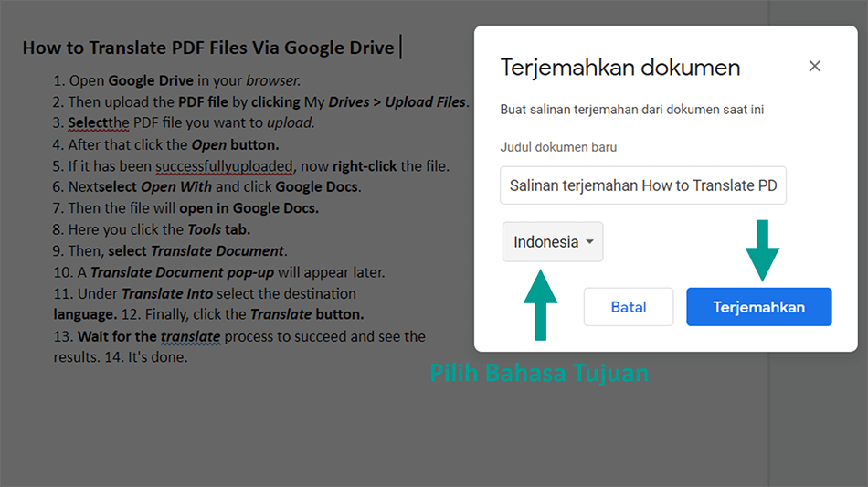The width and height of the screenshot is (868, 487).
Task: Edit the Judul dokumen baru title field
Action: click(642, 185)
